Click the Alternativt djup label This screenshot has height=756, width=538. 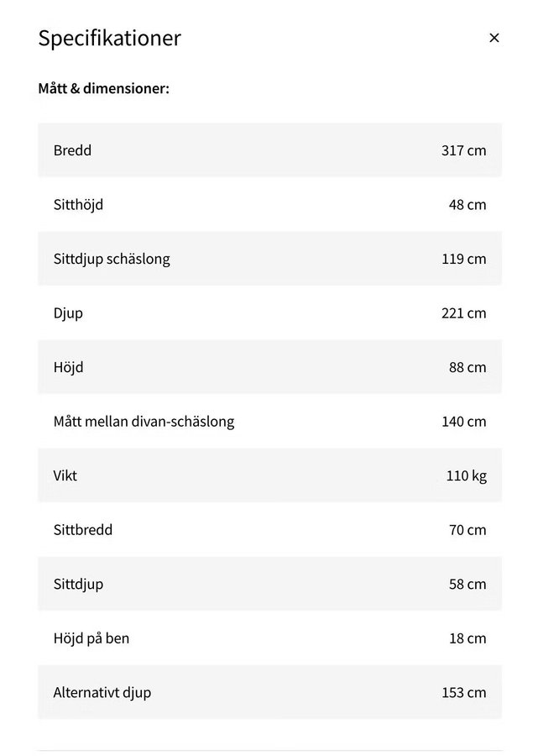point(102,693)
